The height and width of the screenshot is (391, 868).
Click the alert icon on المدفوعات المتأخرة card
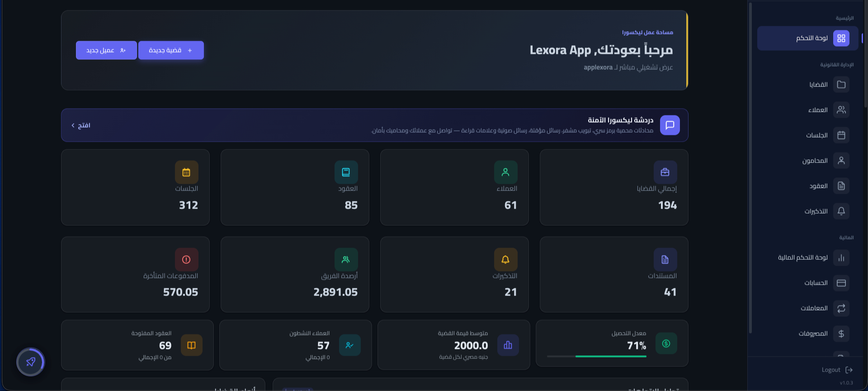point(186,259)
